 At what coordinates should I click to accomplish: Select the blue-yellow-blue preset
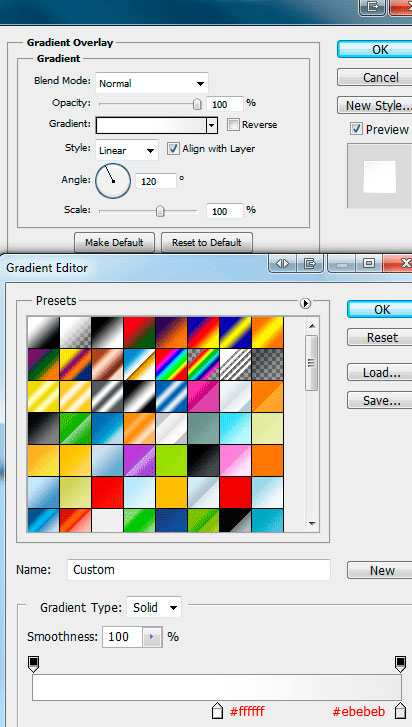click(235, 332)
